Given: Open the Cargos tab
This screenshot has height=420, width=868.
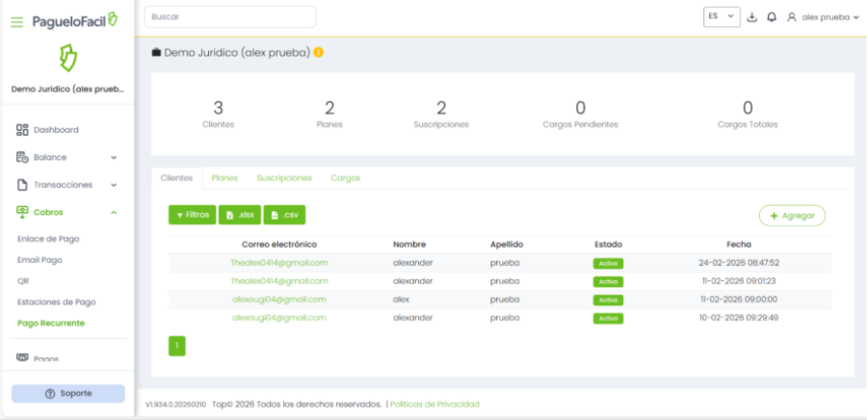Looking at the screenshot, I should point(345,178).
